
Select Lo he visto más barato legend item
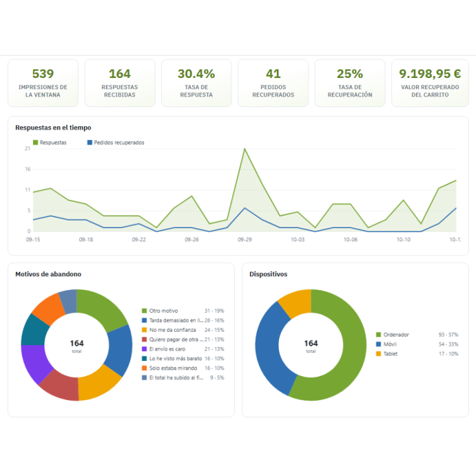(183, 358)
